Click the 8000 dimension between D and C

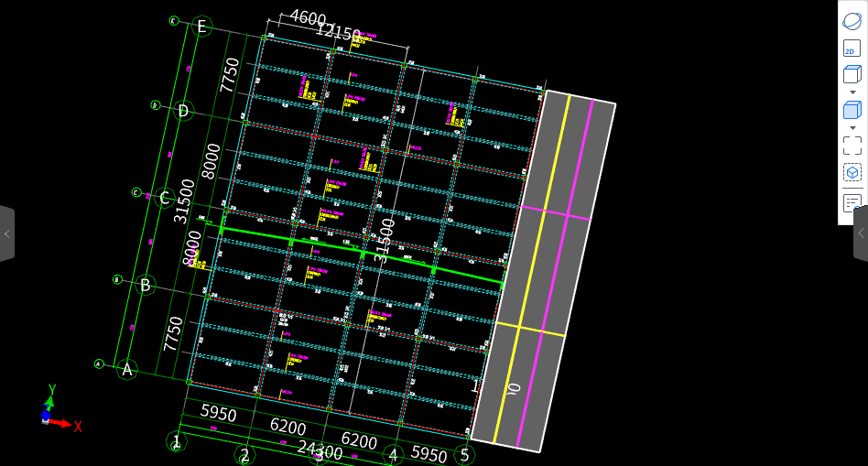(211, 161)
